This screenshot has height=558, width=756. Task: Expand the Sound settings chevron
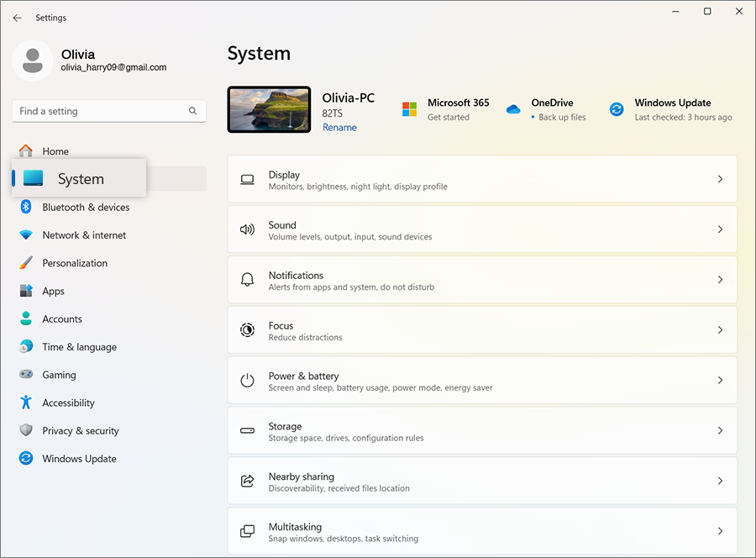coord(720,229)
